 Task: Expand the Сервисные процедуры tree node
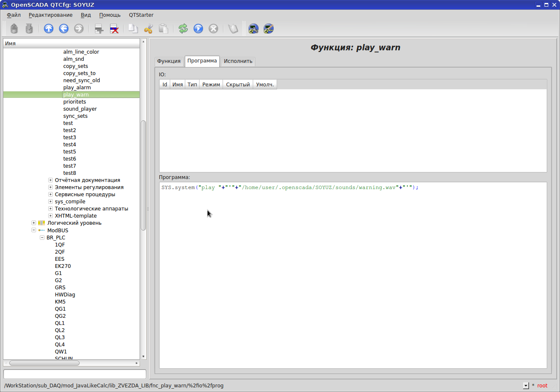(50, 195)
